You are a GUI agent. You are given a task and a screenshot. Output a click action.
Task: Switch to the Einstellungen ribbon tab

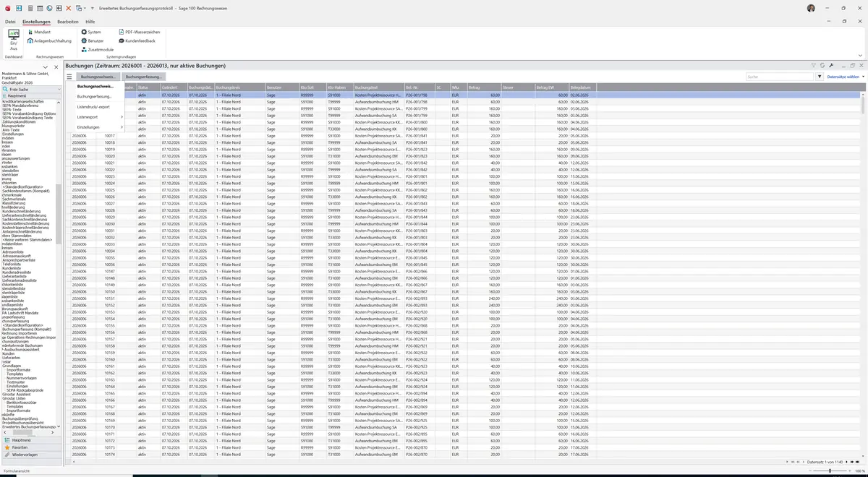tap(36, 22)
